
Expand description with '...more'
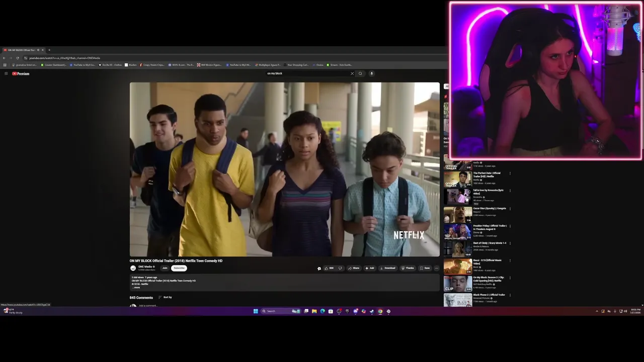click(x=136, y=288)
